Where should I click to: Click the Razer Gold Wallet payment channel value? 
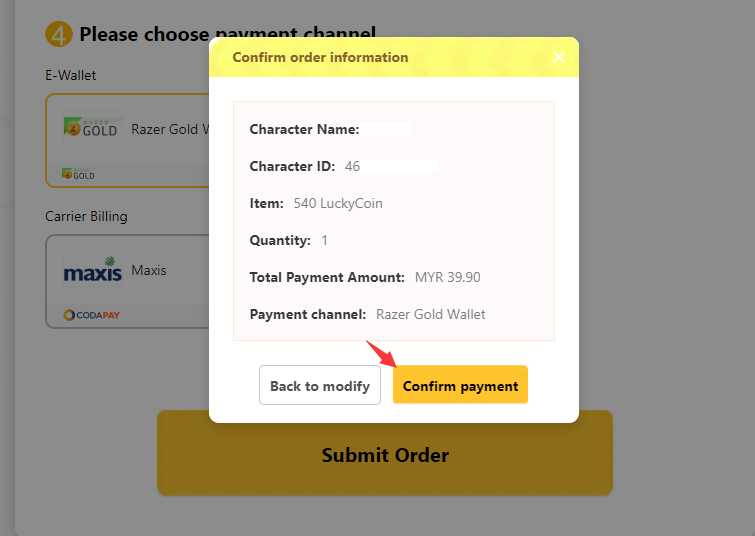(430, 314)
